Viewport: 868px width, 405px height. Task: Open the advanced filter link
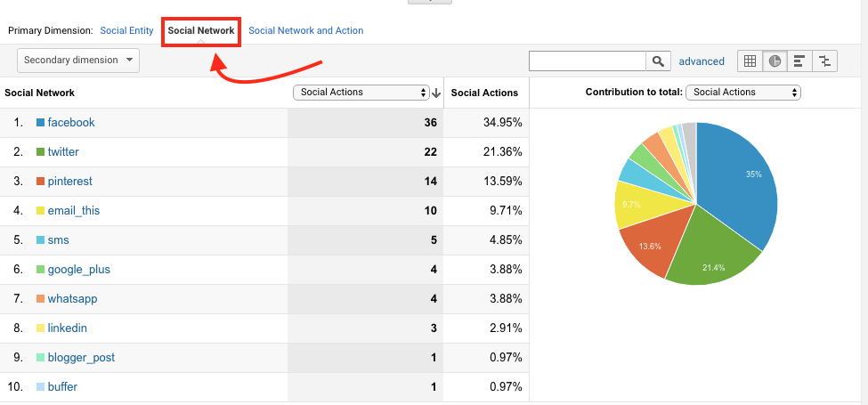pos(702,61)
